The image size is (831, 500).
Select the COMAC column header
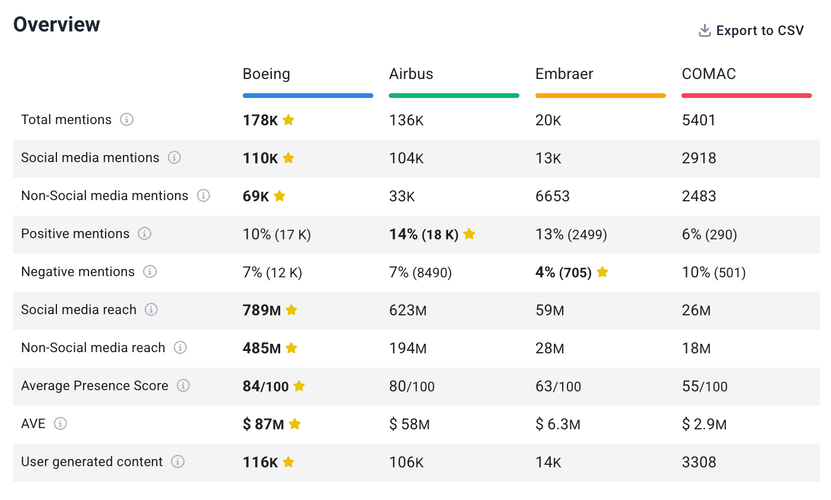coord(709,74)
